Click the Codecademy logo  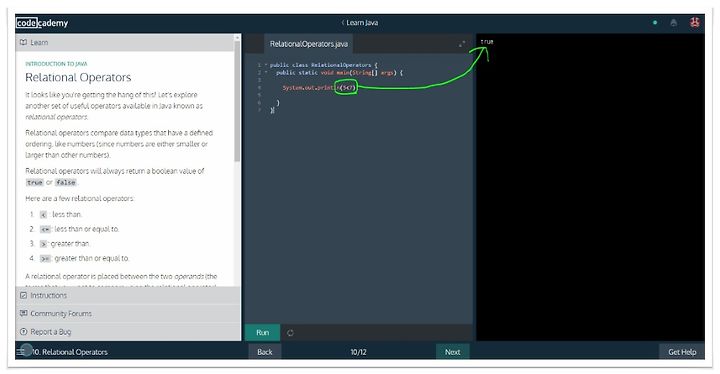(42, 23)
